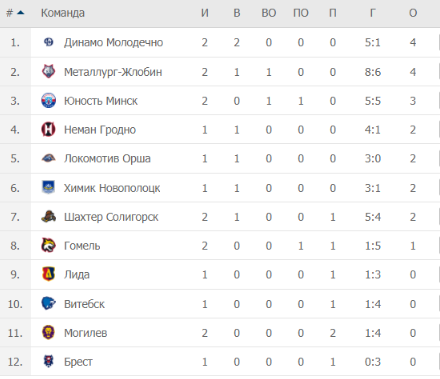The width and height of the screenshot is (440, 379).
Task: Click the Гомель lynx logo
Action: (49, 245)
